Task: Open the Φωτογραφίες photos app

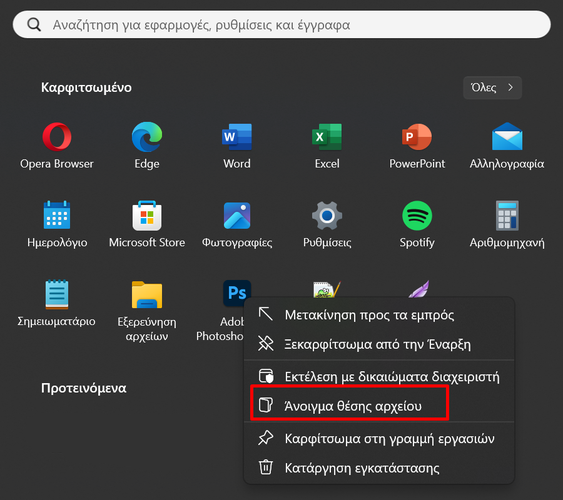Action: 237,224
